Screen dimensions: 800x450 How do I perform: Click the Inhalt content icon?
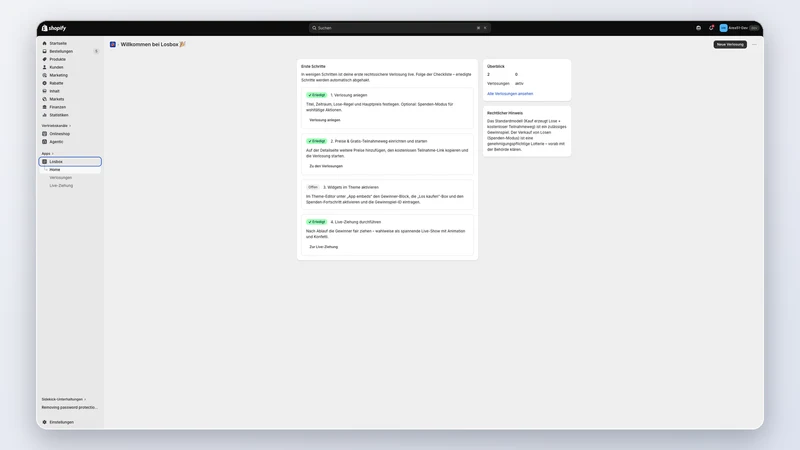[44, 91]
